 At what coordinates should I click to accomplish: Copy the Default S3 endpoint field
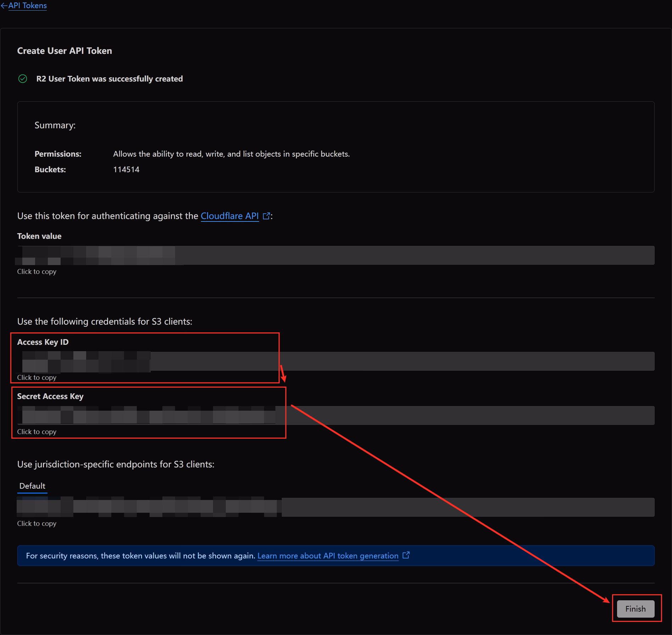click(x=335, y=507)
